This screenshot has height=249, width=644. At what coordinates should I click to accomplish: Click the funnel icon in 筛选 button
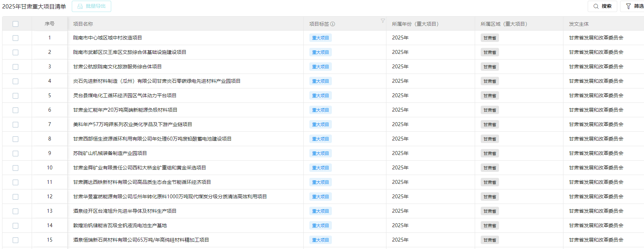[x=628, y=6]
